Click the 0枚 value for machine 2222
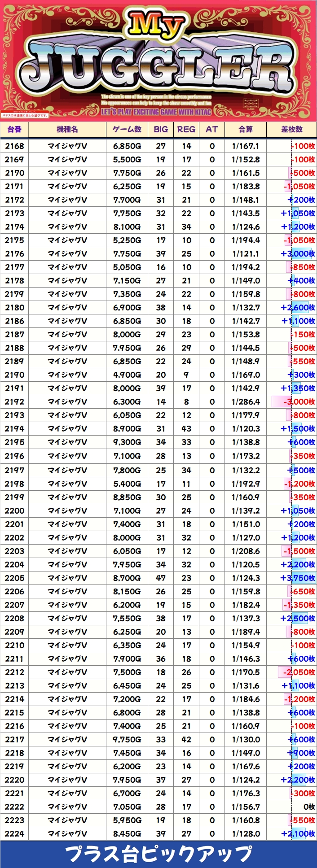 coord(309,807)
